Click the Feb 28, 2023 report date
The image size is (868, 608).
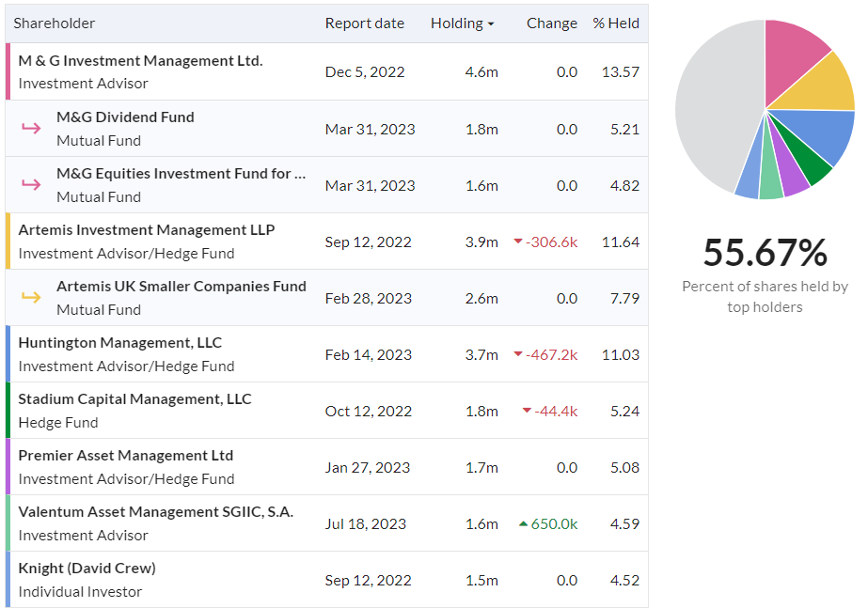[x=368, y=298]
